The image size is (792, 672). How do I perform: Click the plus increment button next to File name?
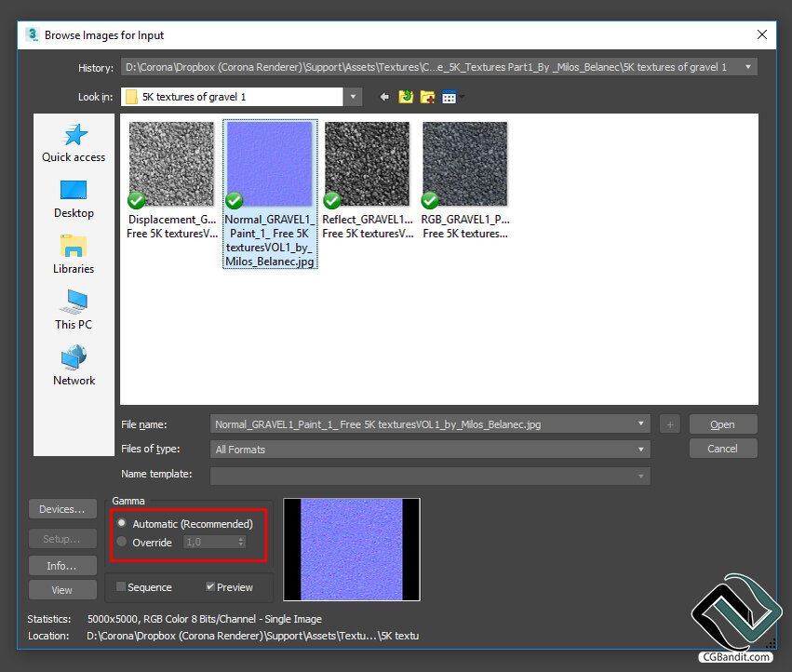[x=670, y=424]
